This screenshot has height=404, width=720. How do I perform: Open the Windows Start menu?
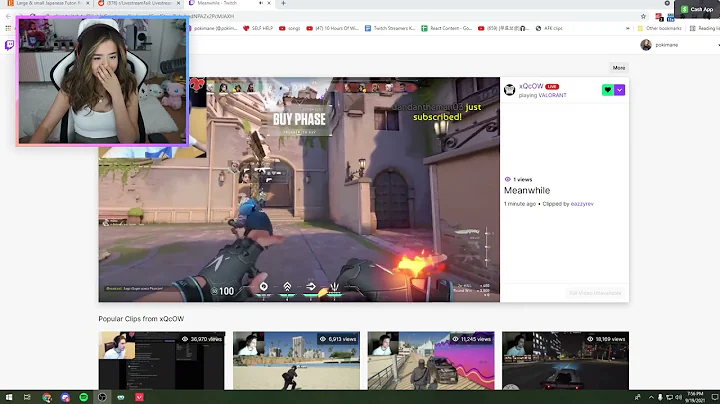coord(9,397)
